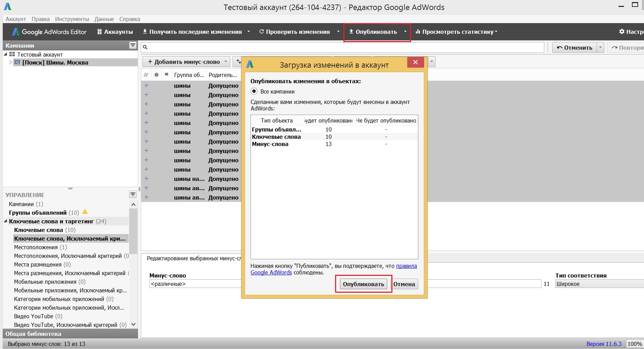Image resolution: width=644 pixels, height=349 pixels.
Task: Click the status-triangle column header icon
Action: tap(146, 75)
